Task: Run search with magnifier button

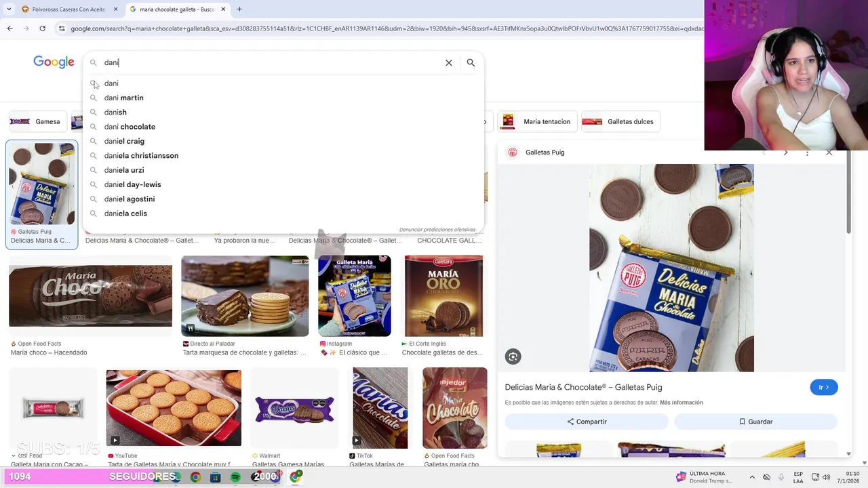Action: point(471,62)
